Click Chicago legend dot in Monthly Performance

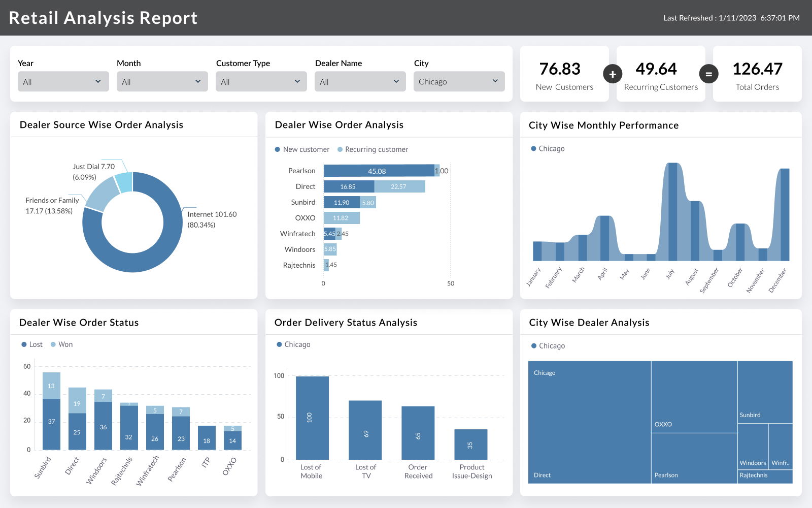point(533,149)
